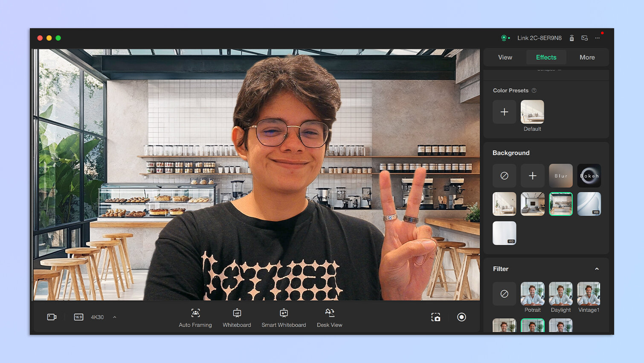Disable the background with the none option
The width and height of the screenshot is (644, 363).
504,176
